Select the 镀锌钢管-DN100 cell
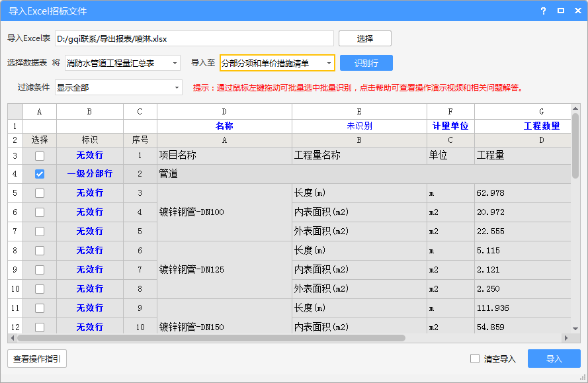588x383 pixels. coord(224,212)
